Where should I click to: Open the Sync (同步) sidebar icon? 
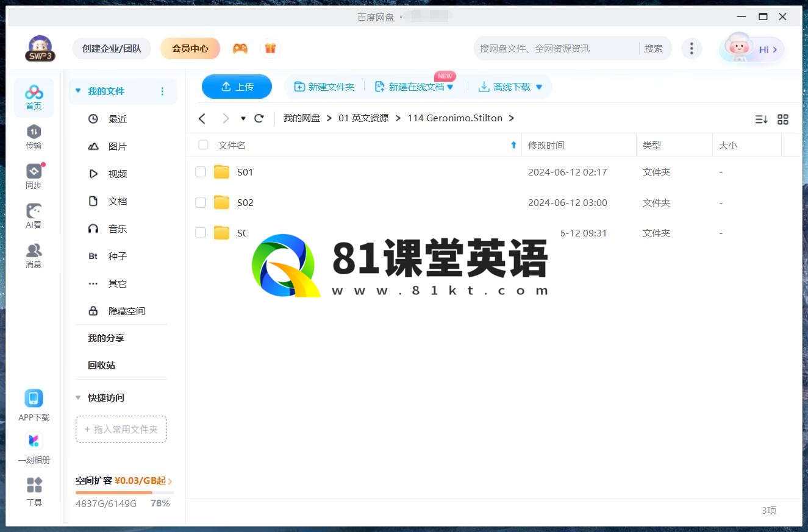(x=34, y=177)
